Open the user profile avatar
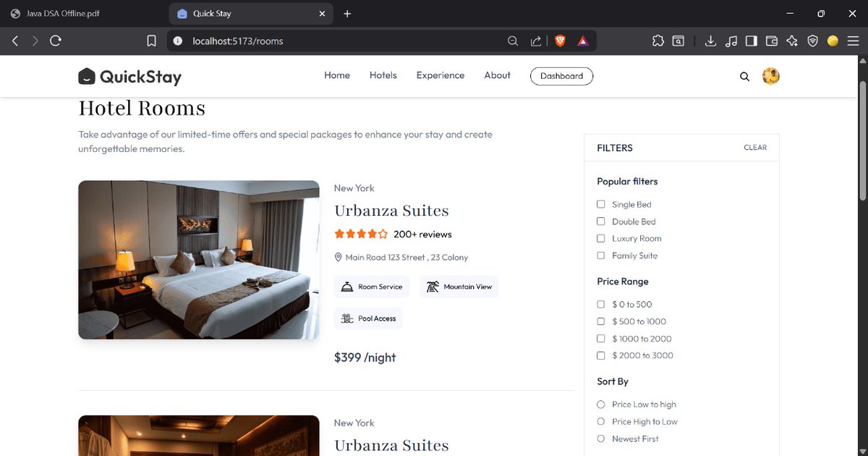Viewport: 868px width, 456px height. pyautogui.click(x=771, y=76)
